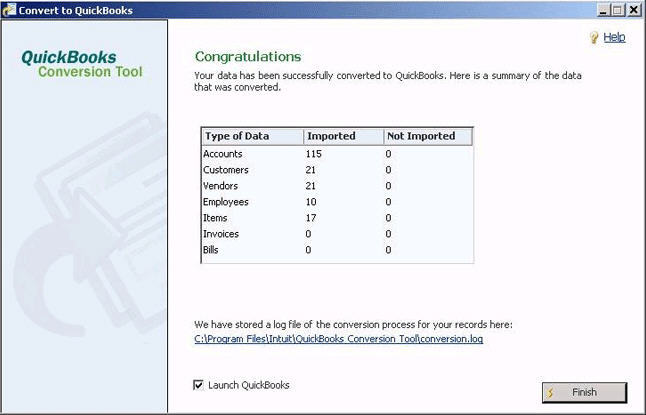This screenshot has width=646, height=415.
Task: Select the Customers row label
Action: 226,170
